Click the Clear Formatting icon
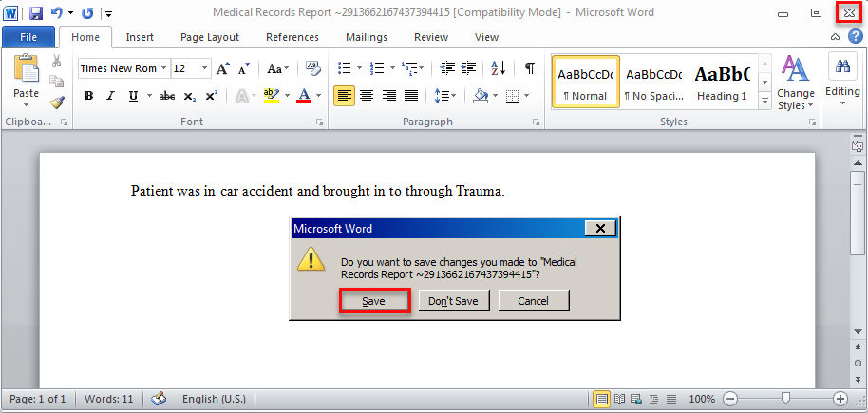868x413 pixels. tap(313, 68)
